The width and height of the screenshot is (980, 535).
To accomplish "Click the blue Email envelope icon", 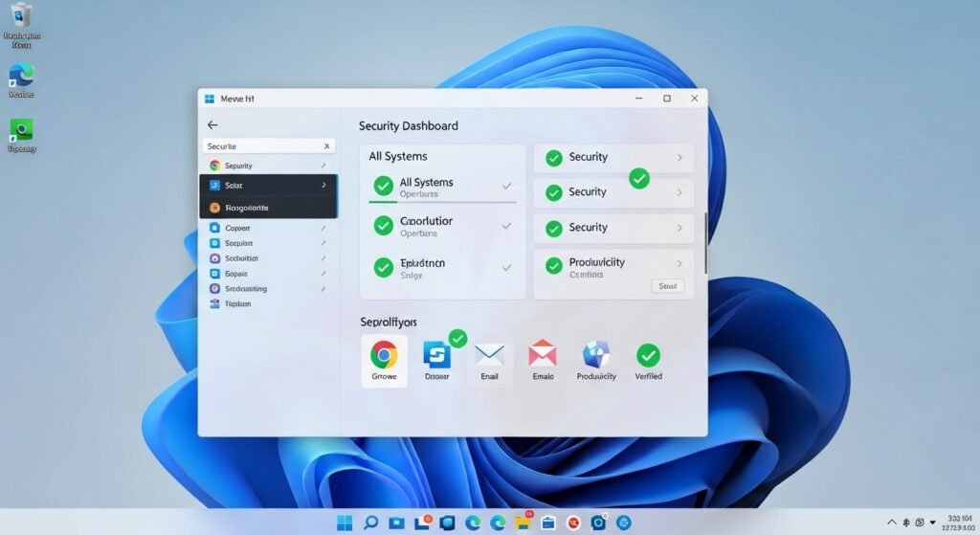I will 489,355.
